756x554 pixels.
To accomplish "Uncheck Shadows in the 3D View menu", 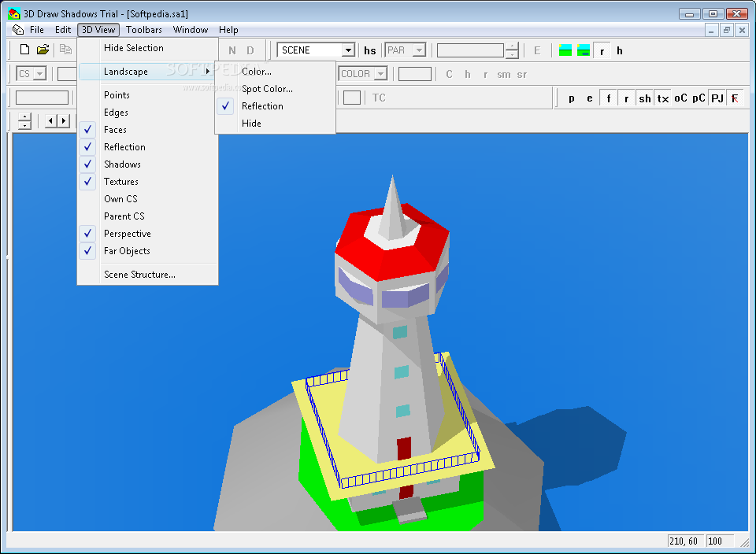I will 147,164.
